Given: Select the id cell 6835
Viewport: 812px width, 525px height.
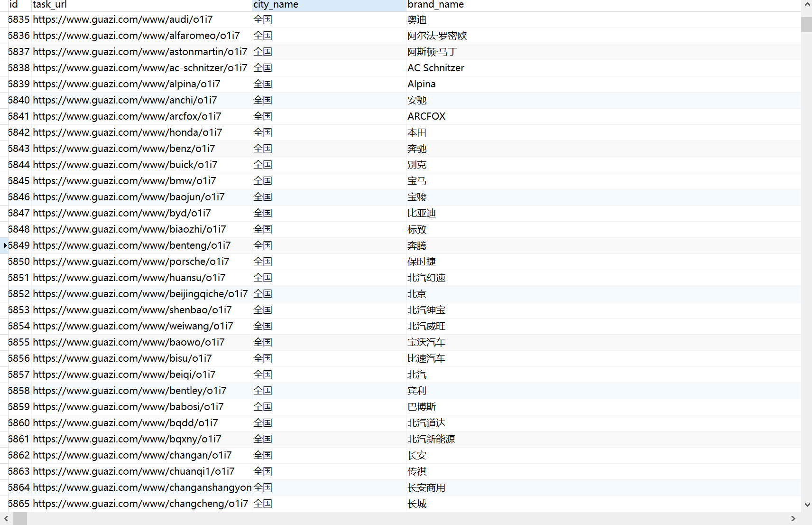Looking at the screenshot, I should (19, 19).
